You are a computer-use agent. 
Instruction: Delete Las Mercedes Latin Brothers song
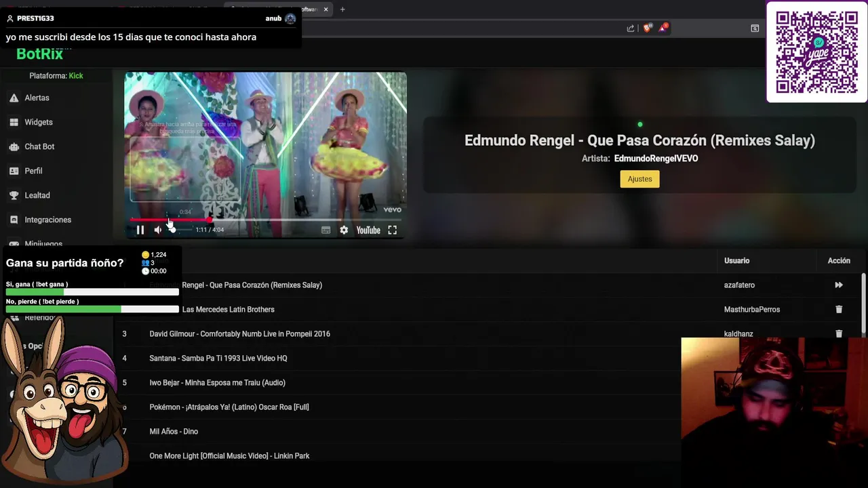pyautogui.click(x=839, y=310)
